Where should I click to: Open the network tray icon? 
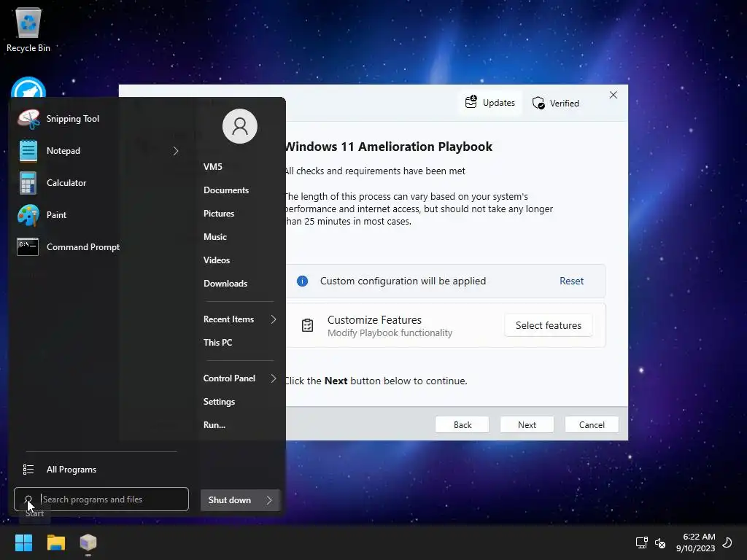coord(641,542)
